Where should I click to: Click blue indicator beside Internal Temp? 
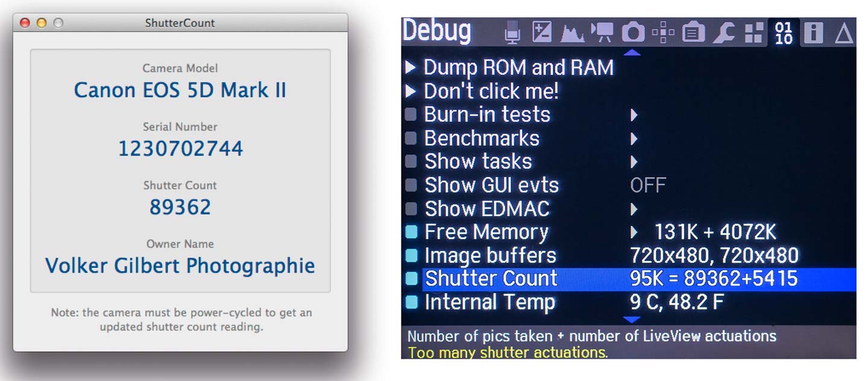tap(411, 303)
